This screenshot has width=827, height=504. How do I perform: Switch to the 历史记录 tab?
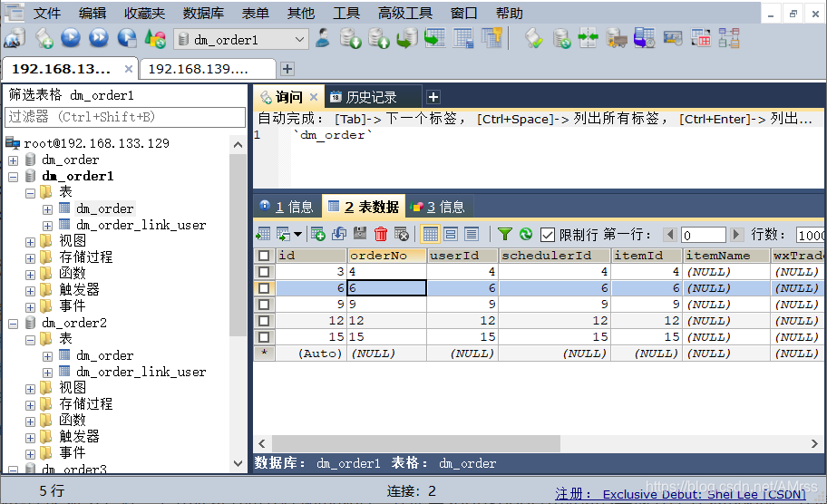371,97
